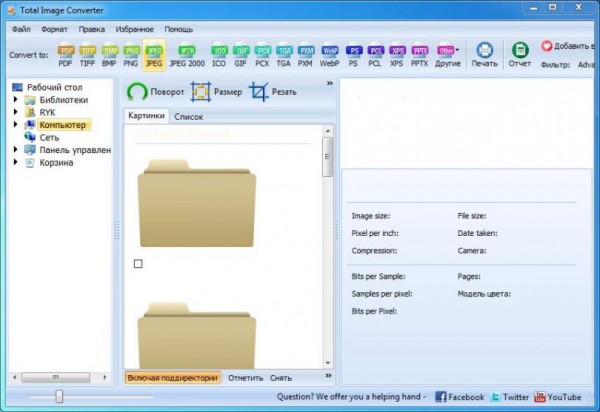600x412 pixels.
Task: Click folder tree right scroll arrow
Action: pos(104,377)
